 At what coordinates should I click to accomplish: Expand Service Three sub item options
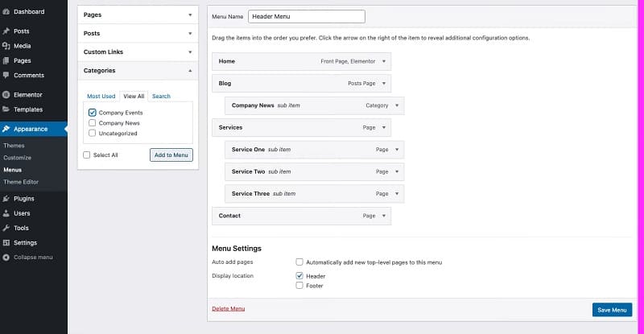pyautogui.click(x=397, y=194)
